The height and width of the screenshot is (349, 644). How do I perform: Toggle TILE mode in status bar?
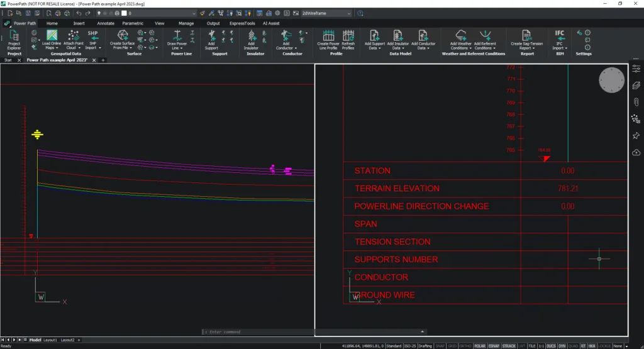(x=532, y=346)
